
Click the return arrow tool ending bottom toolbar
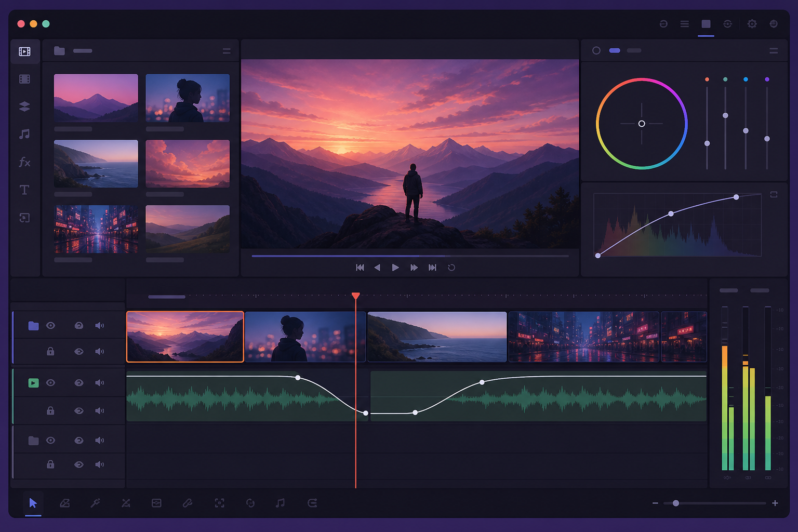pyautogui.click(x=312, y=503)
